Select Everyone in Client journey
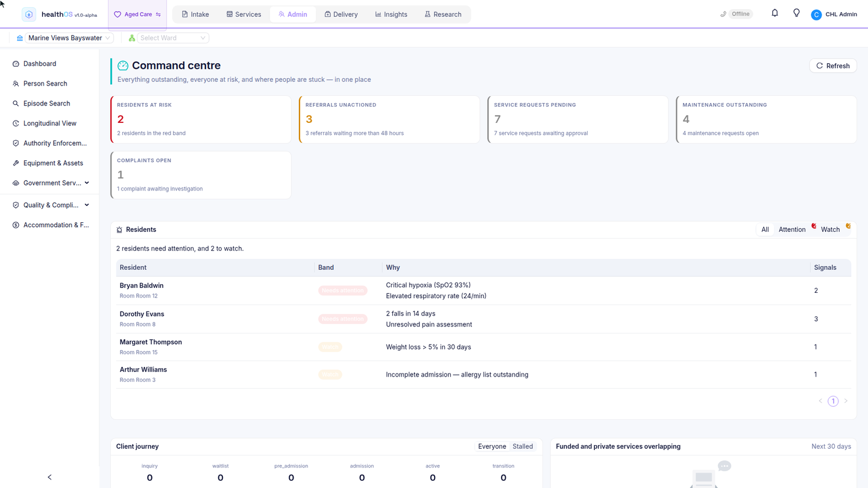 click(492, 446)
